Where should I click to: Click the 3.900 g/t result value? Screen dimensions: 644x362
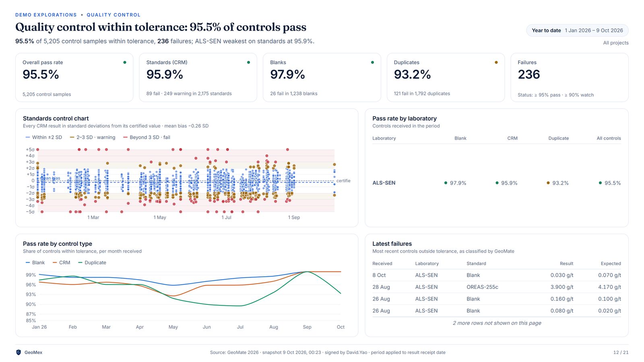(562, 287)
